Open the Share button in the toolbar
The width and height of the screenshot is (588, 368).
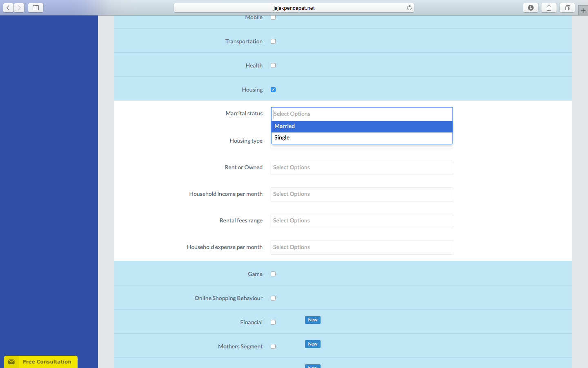click(549, 8)
